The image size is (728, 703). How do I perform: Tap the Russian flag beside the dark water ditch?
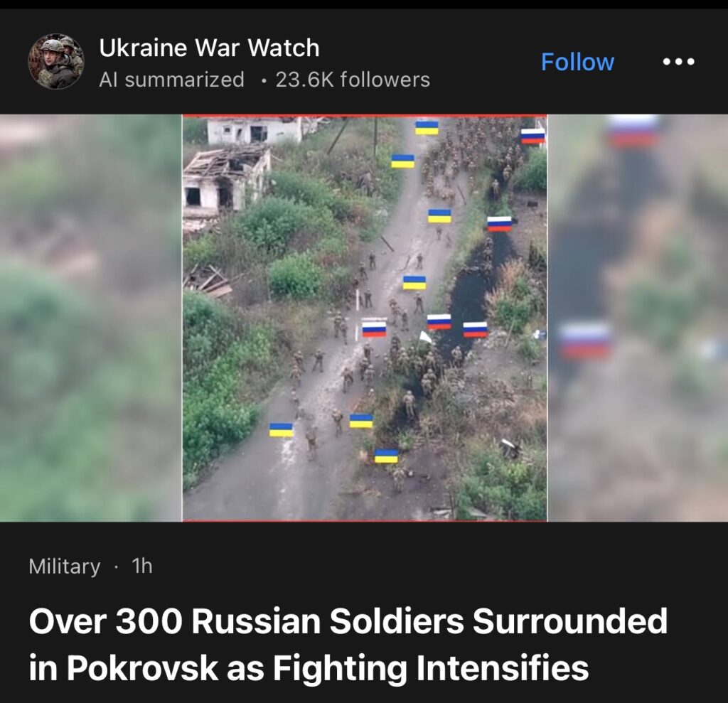click(x=500, y=224)
